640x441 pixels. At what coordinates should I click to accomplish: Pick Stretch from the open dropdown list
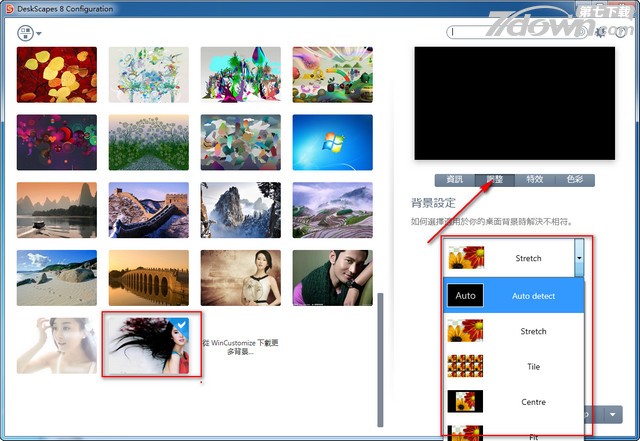pos(514,331)
